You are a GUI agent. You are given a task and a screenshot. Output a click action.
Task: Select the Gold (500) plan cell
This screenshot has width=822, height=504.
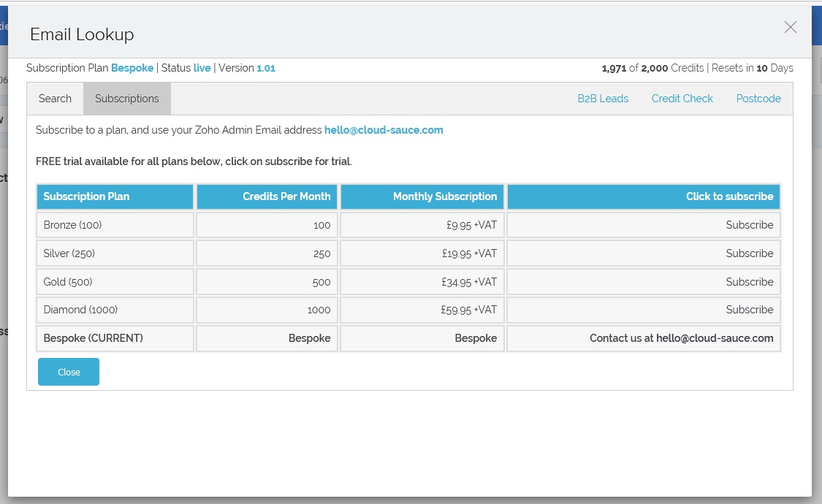click(115, 282)
